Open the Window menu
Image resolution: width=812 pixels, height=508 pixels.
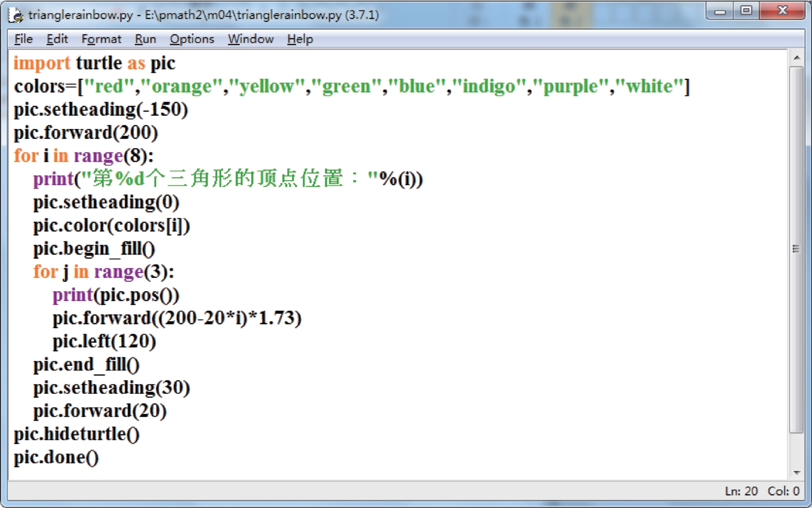pos(251,39)
